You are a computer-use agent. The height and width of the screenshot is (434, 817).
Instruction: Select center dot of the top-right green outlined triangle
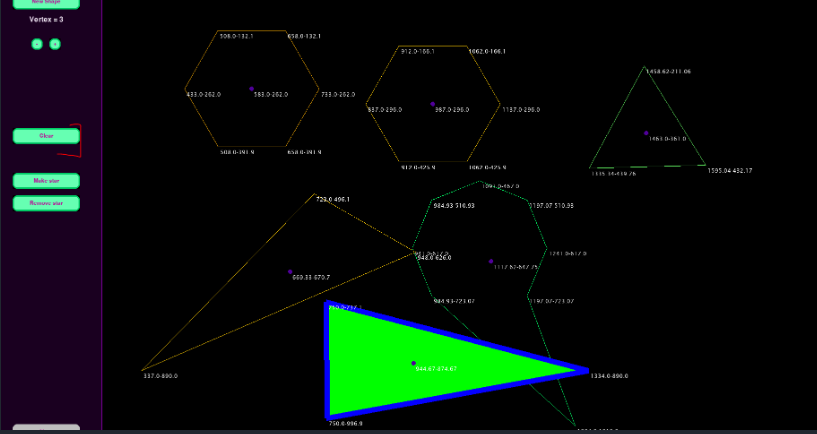pyautogui.click(x=646, y=133)
